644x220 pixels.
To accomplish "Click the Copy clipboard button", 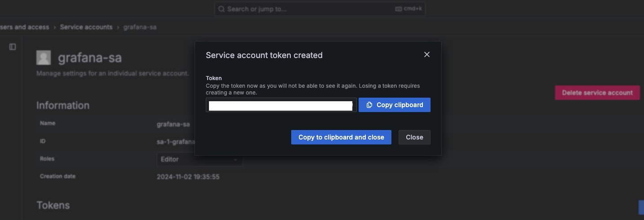I will tap(395, 105).
